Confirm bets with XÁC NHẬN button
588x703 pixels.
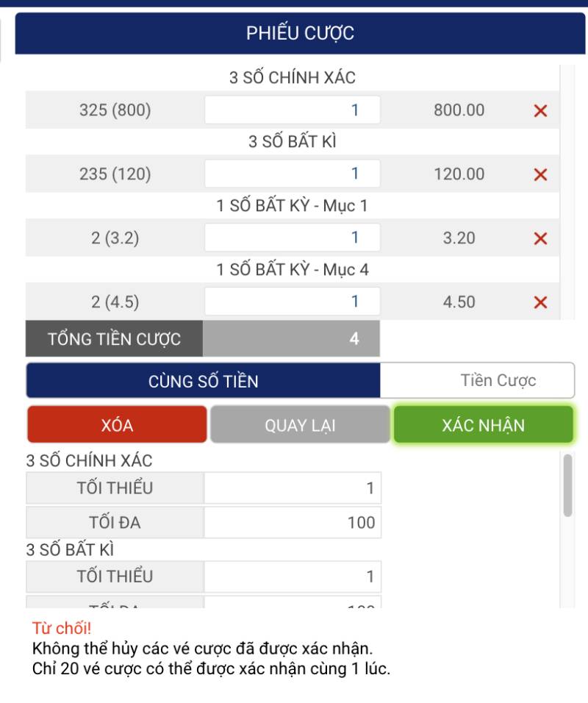(483, 425)
